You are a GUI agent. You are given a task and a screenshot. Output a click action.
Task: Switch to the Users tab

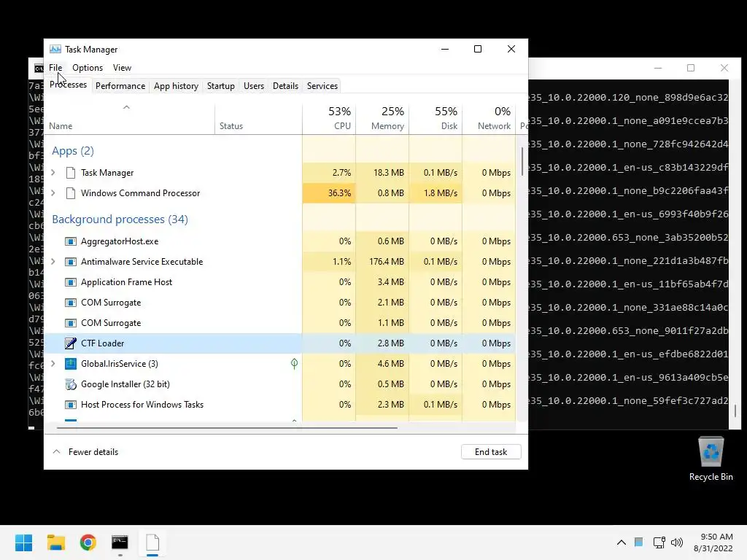pyautogui.click(x=253, y=86)
